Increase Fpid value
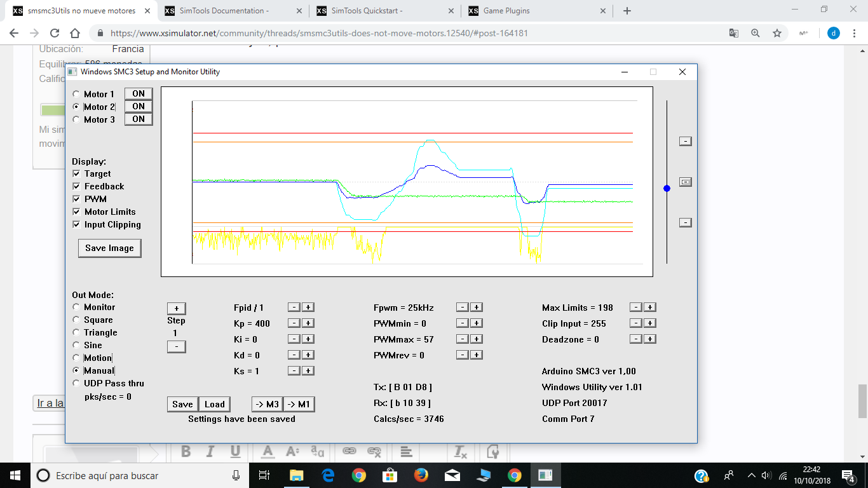Image resolution: width=868 pixels, height=488 pixels. pos(308,307)
